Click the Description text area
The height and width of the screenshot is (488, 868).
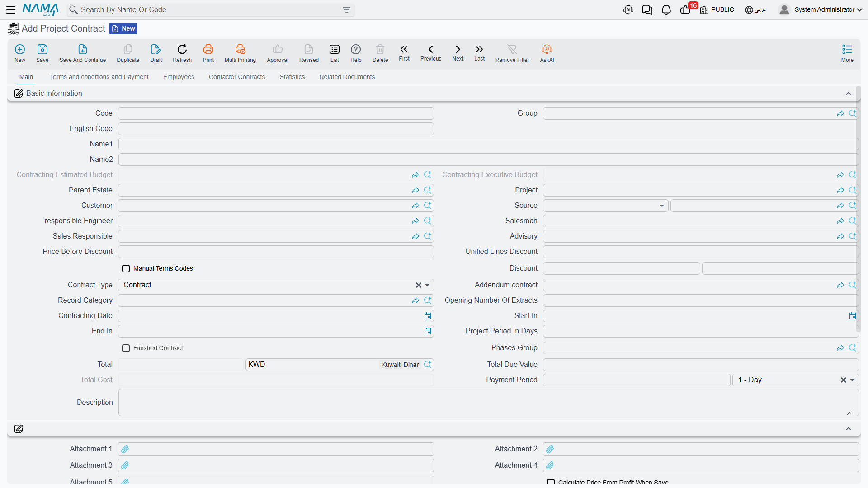coord(488,403)
